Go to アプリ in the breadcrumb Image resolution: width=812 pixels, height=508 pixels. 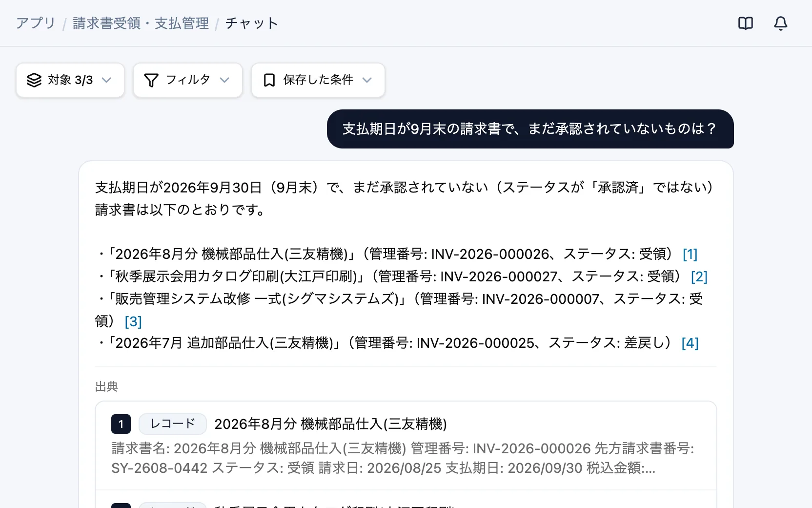(x=36, y=23)
